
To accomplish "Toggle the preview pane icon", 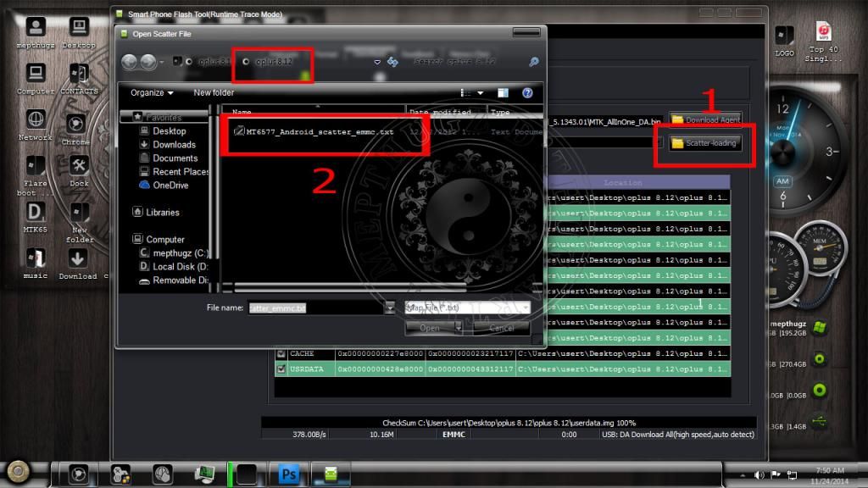I will point(503,93).
